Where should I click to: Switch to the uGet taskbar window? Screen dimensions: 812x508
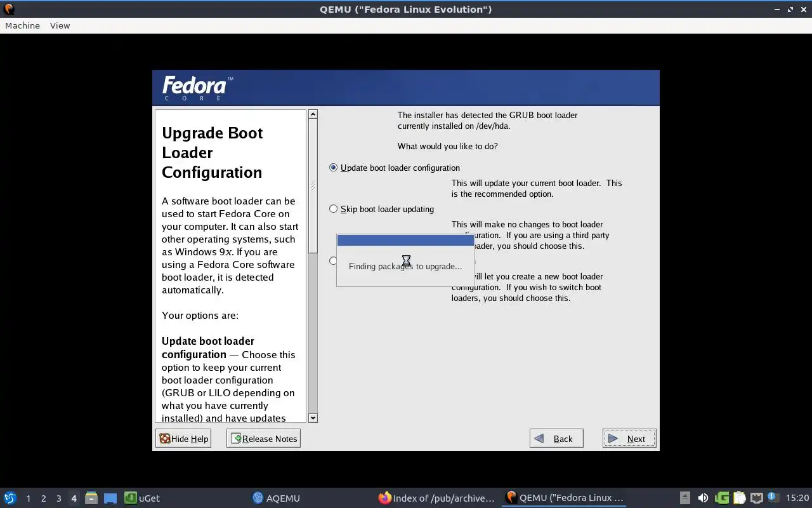pos(142,498)
